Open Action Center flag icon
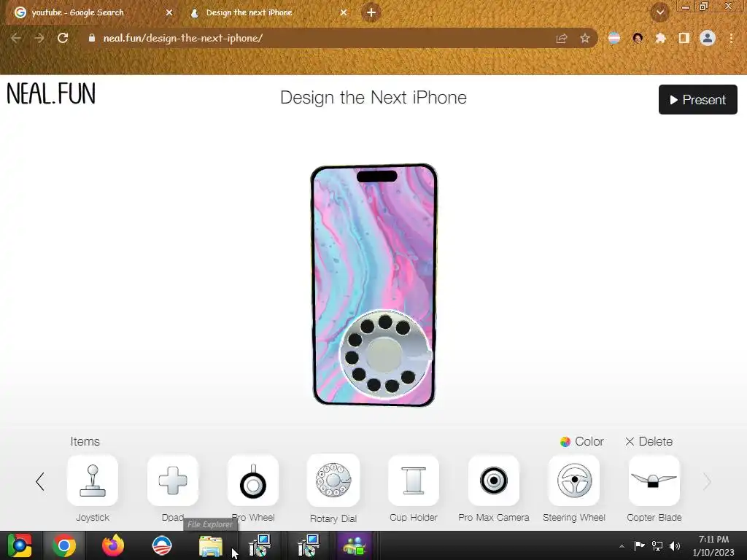 tap(639, 545)
